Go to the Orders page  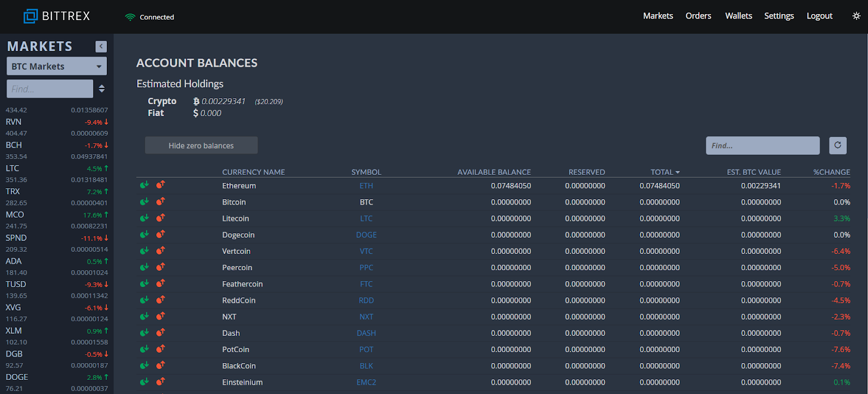point(698,16)
